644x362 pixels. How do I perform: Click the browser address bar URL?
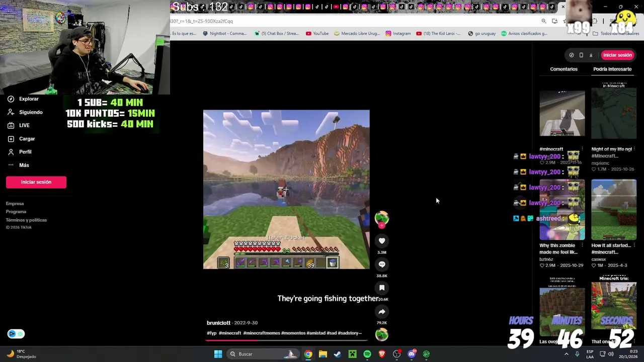point(201,21)
